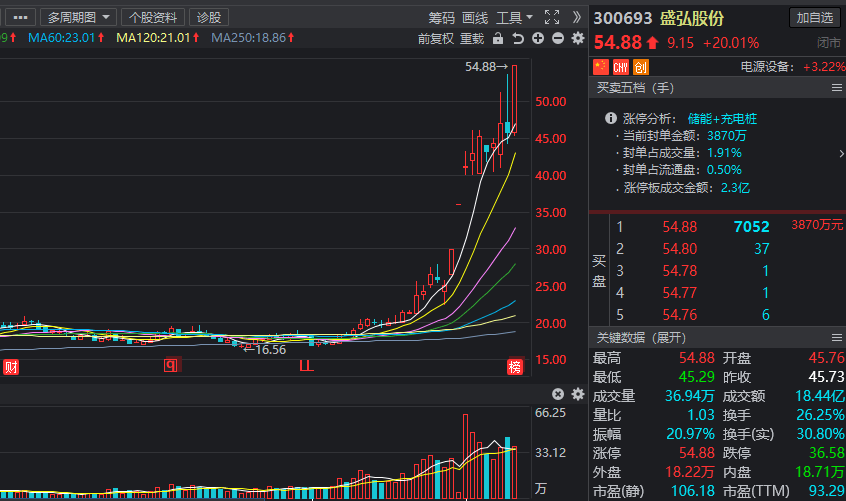Click the 涨停分析 info icon
Image resolution: width=846 pixels, height=501 pixels.
[x=611, y=118]
